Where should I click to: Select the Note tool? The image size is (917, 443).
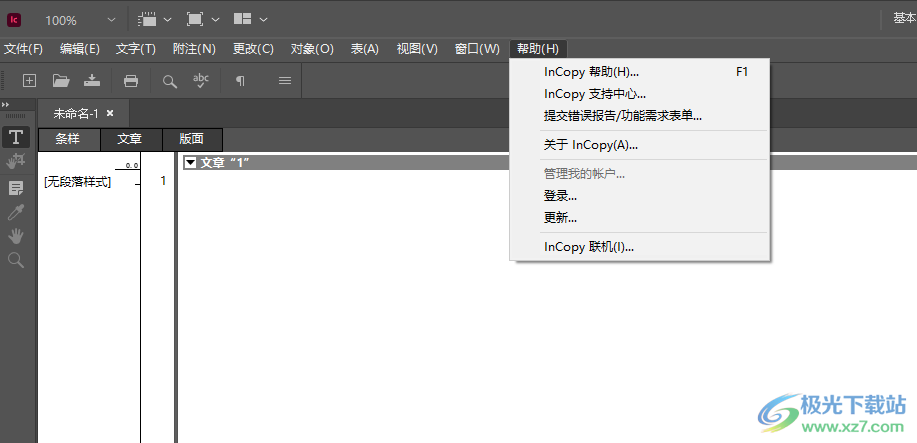[x=16, y=188]
